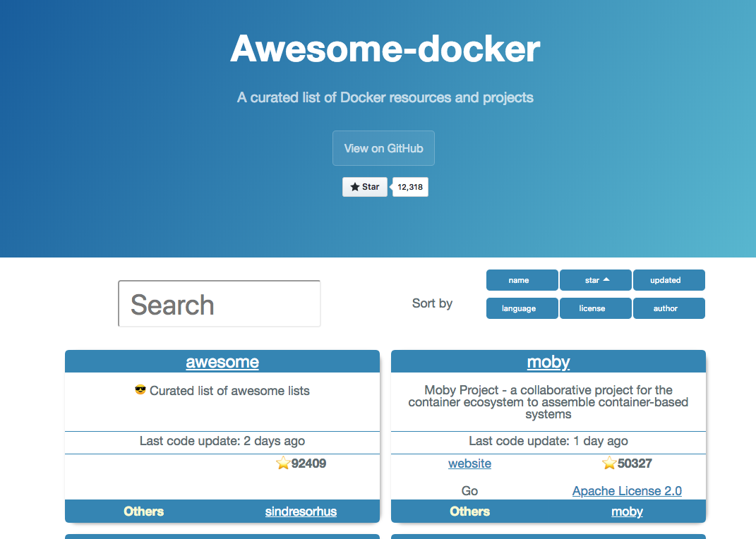Sort projects by updated

click(x=668, y=280)
